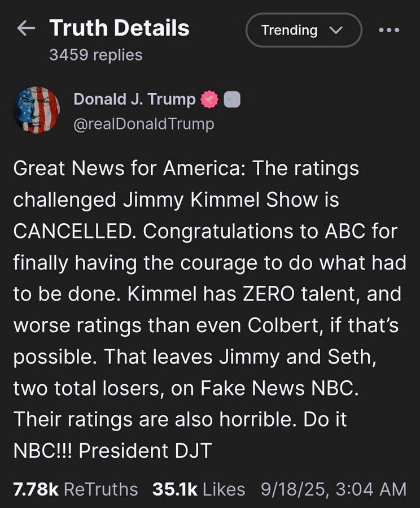View the 35.1k Likes list
The width and height of the screenshot is (420, 508).
(x=198, y=489)
